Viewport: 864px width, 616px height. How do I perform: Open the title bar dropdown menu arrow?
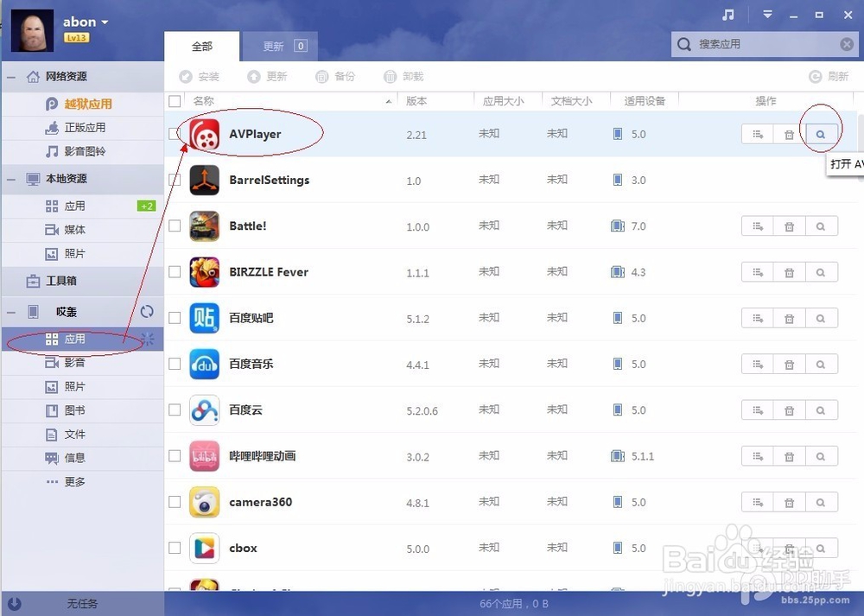[767, 15]
